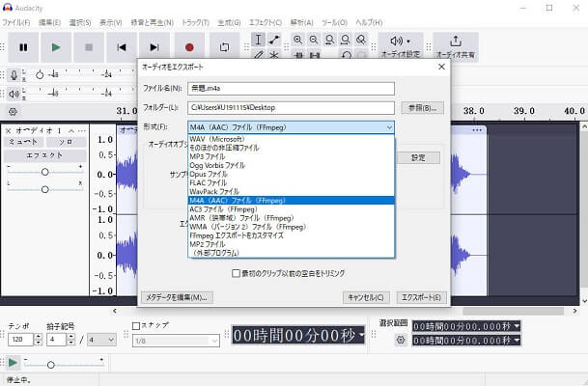Check trim blank space before first clip
Viewport: 588px width, 386px height.
236,273
